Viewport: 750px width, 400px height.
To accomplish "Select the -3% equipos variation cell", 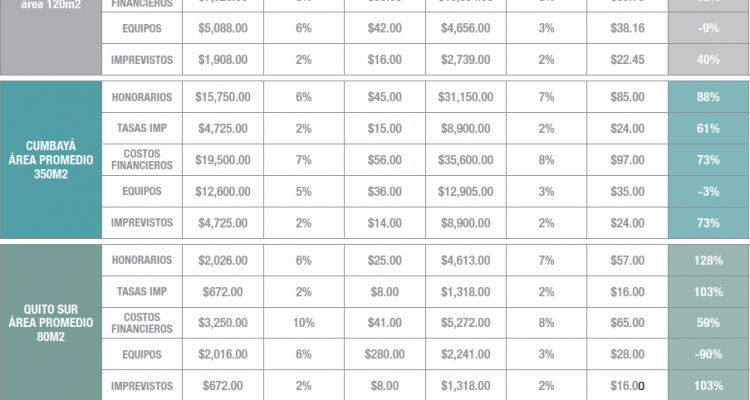I will [x=710, y=191].
